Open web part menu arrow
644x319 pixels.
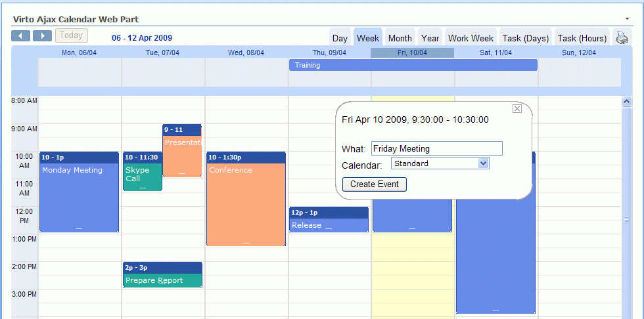(627, 18)
